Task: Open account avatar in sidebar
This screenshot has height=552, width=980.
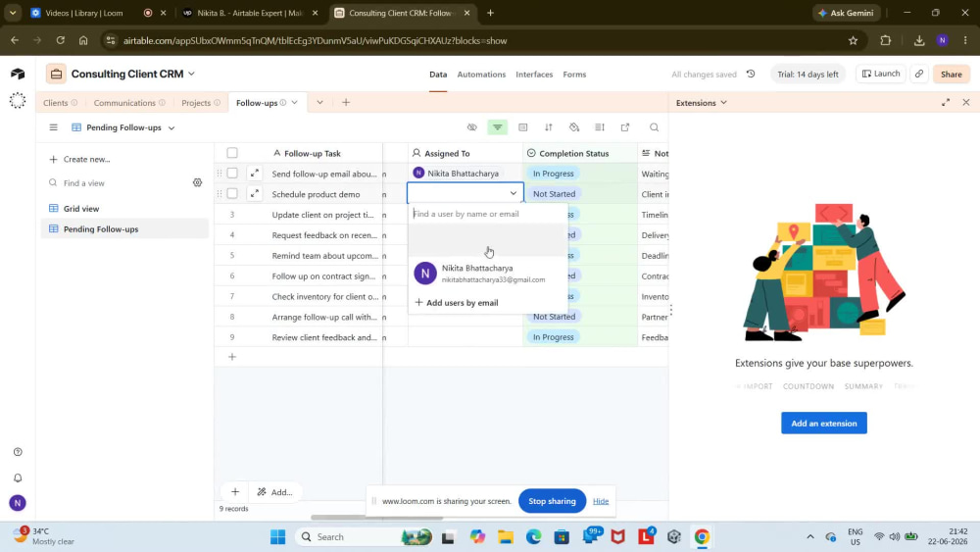Action: [18, 503]
